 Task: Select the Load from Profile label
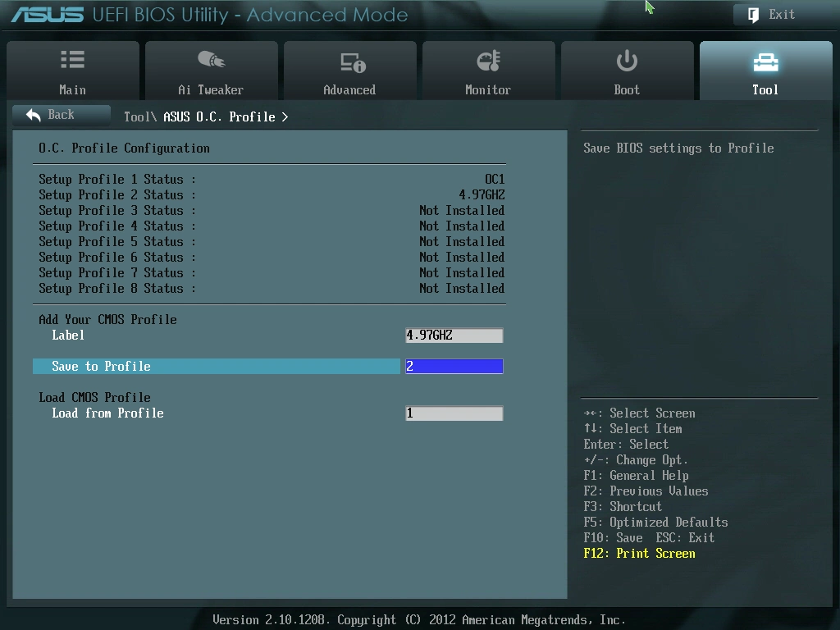pyautogui.click(x=107, y=413)
